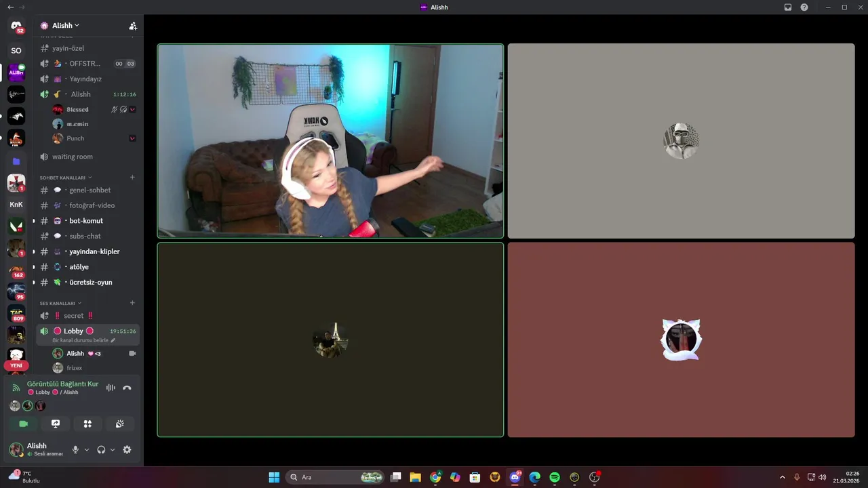Deafen using the headphones icon
Viewport: 868px width, 488px height.
(101, 449)
